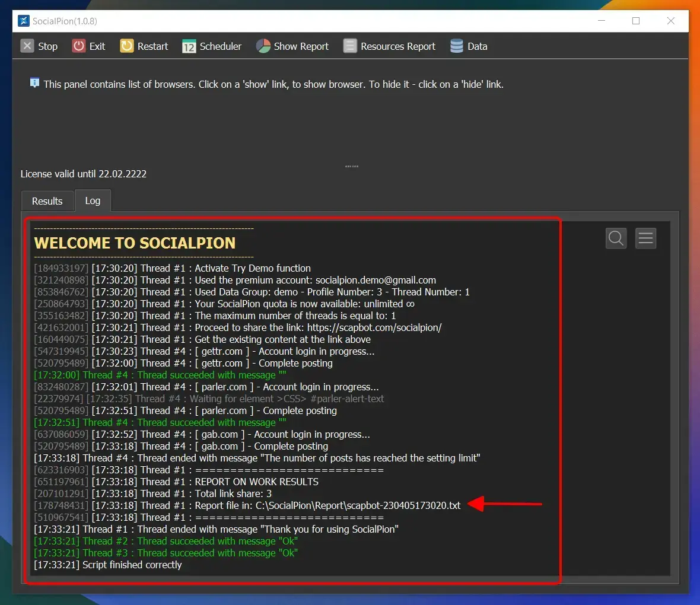Click gab.com Account login in progress line
Viewport: 700px width, 605px height.
pyautogui.click(x=202, y=434)
